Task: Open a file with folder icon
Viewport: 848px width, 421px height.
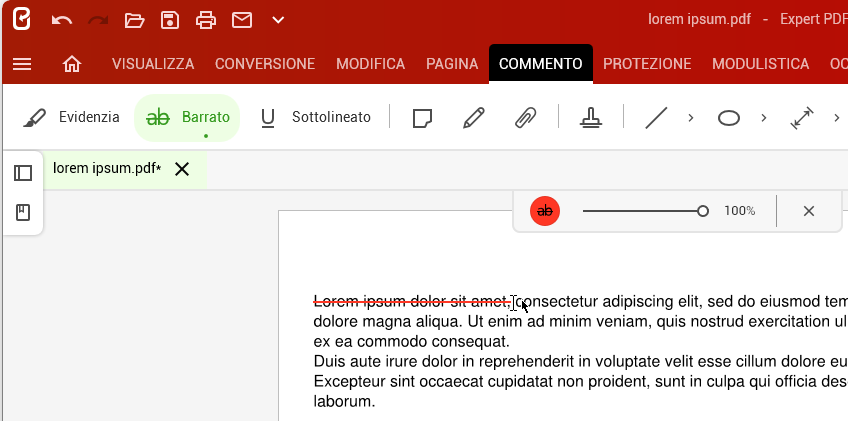Action: pyautogui.click(x=134, y=21)
